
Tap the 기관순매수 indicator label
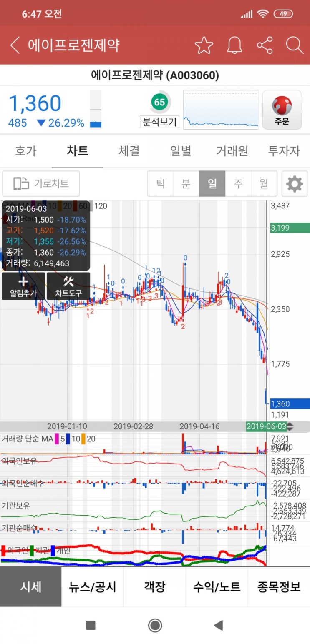pos(19,528)
